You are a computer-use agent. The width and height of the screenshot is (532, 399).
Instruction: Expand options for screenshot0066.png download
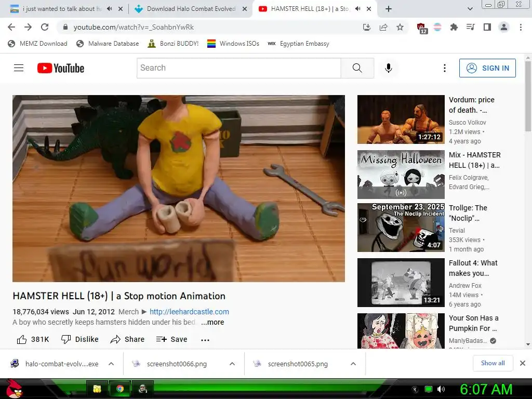(x=232, y=364)
